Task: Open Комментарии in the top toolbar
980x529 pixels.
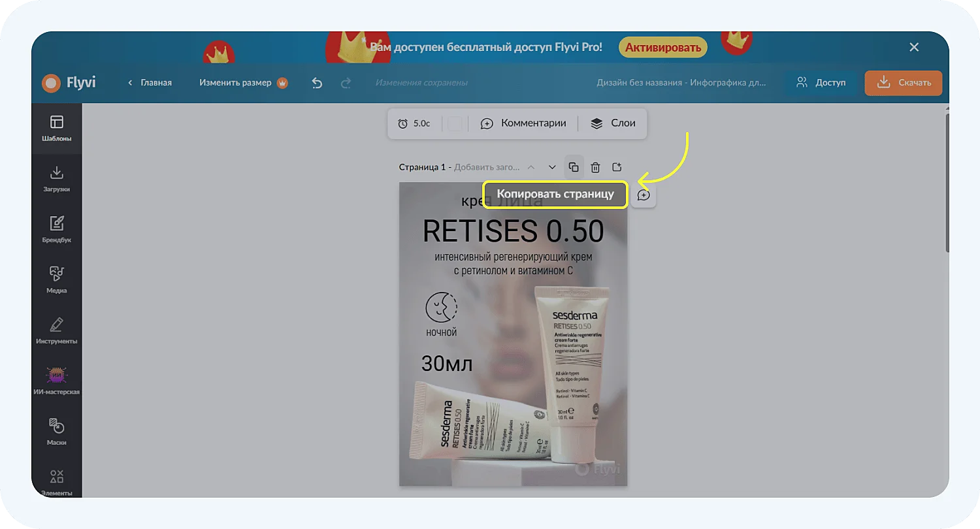Action: 523,123
